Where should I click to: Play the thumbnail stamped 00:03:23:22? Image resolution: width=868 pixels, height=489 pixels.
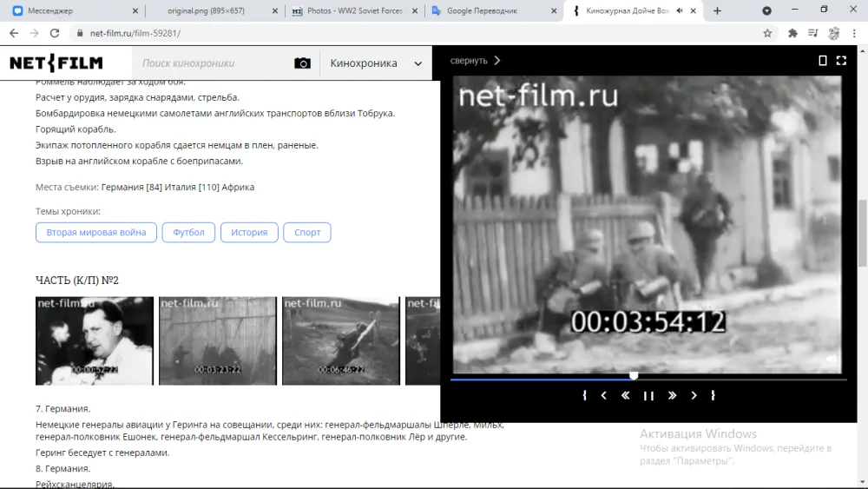218,340
